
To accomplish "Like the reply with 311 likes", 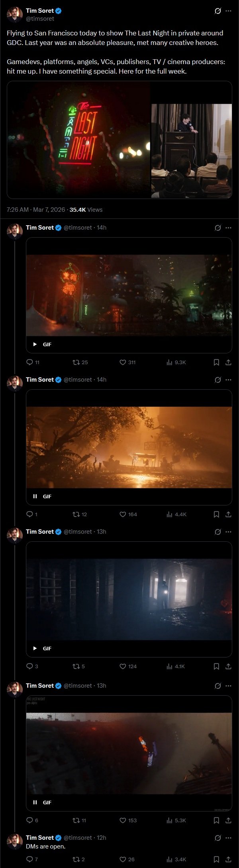I will (x=123, y=362).
